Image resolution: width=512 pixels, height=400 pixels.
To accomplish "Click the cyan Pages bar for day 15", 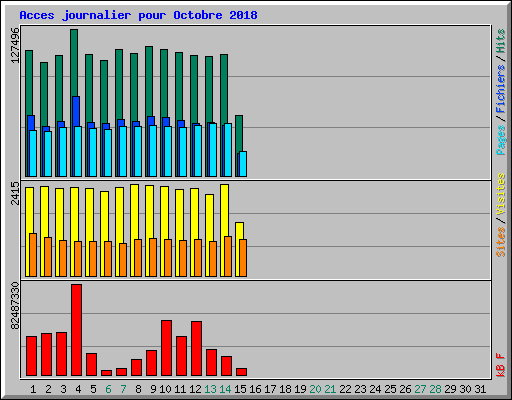I will 243,164.
